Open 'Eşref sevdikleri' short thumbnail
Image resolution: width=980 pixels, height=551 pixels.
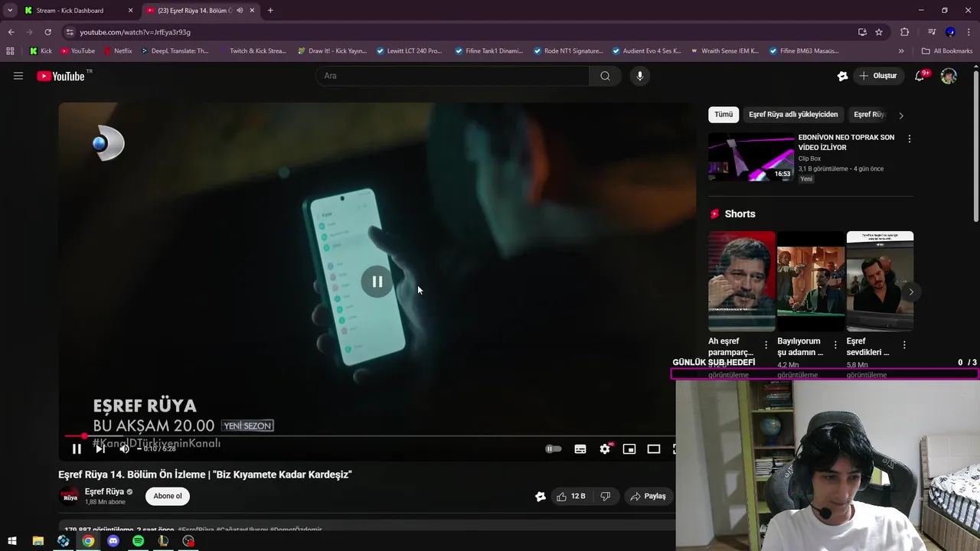pyautogui.click(x=880, y=281)
